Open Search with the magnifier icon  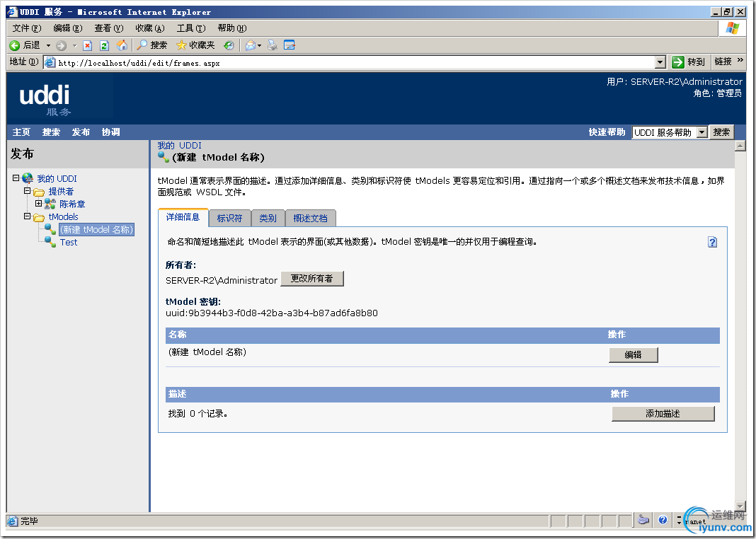pyautogui.click(x=142, y=45)
